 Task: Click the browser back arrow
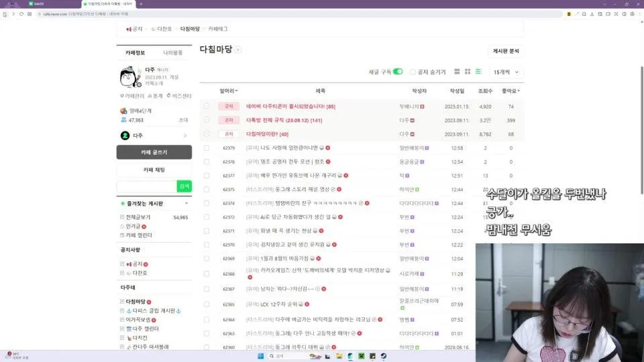click(x=5, y=14)
